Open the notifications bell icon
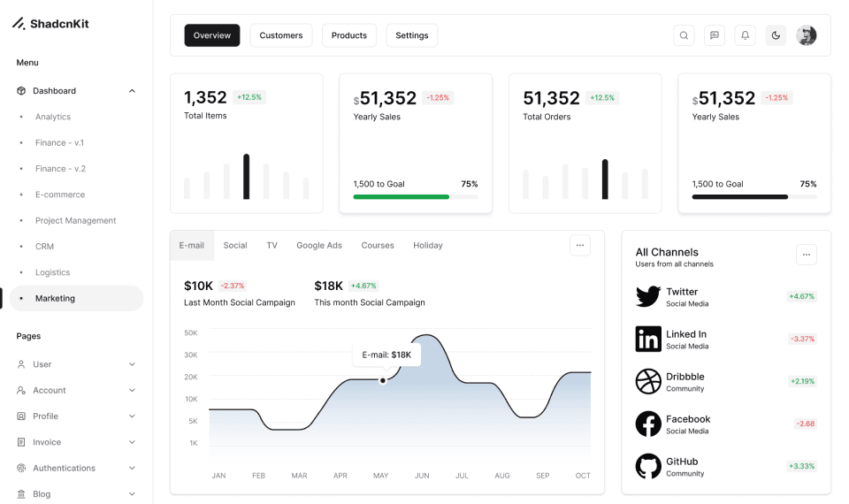This screenshot has width=849, height=504. point(745,35)
